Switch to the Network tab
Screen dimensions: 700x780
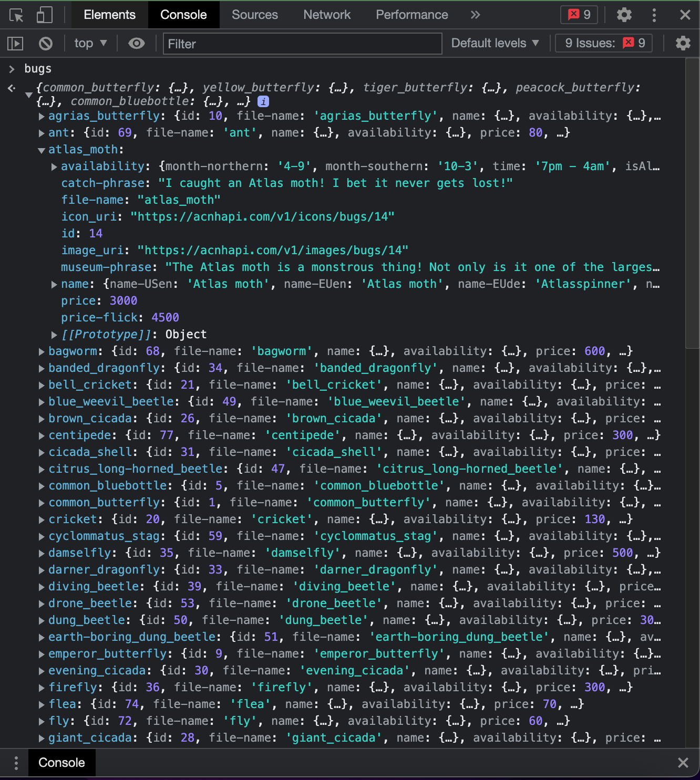pyautogui.click(x=327, y=15)
